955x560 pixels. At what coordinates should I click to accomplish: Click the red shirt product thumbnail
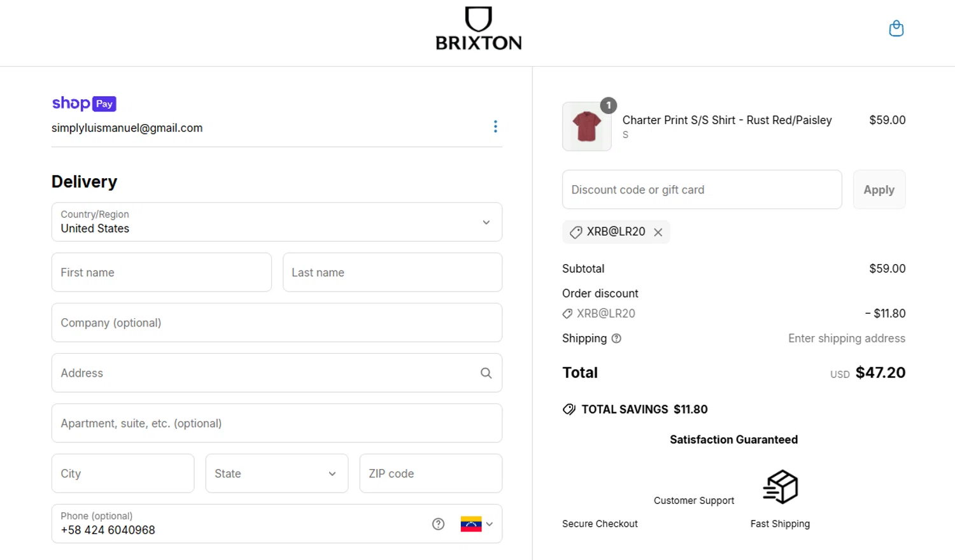click(x=587, y=127)
